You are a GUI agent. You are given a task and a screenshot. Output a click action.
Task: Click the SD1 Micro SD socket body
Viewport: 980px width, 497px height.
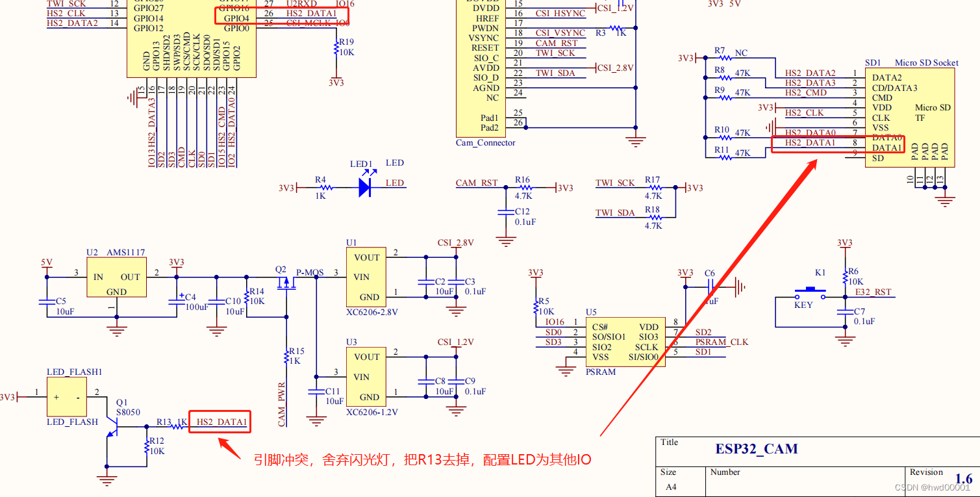coord(910,117)
